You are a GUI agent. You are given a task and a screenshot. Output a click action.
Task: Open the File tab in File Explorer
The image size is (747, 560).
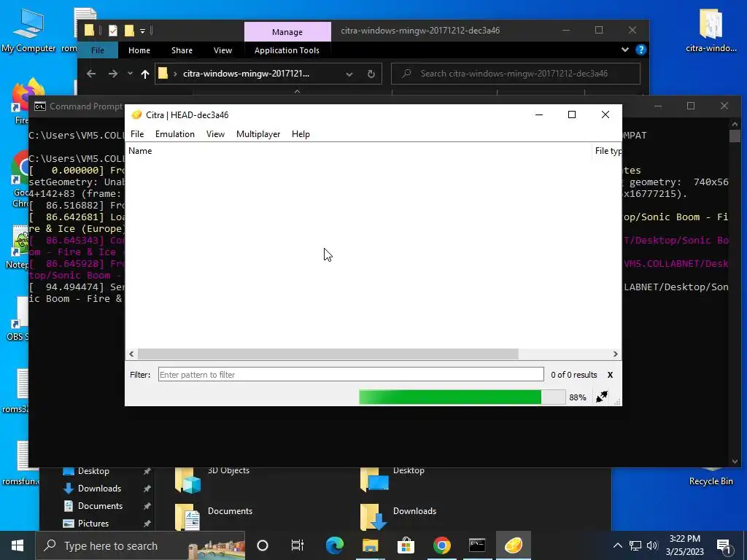(x=98, y=50)
